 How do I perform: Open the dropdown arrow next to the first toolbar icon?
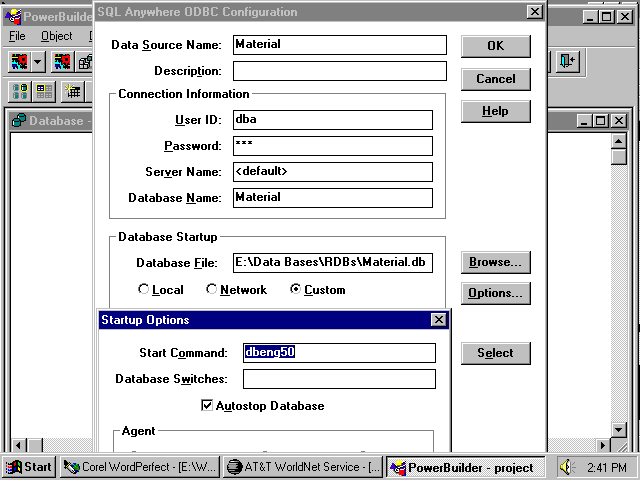[x=38, y=62]
